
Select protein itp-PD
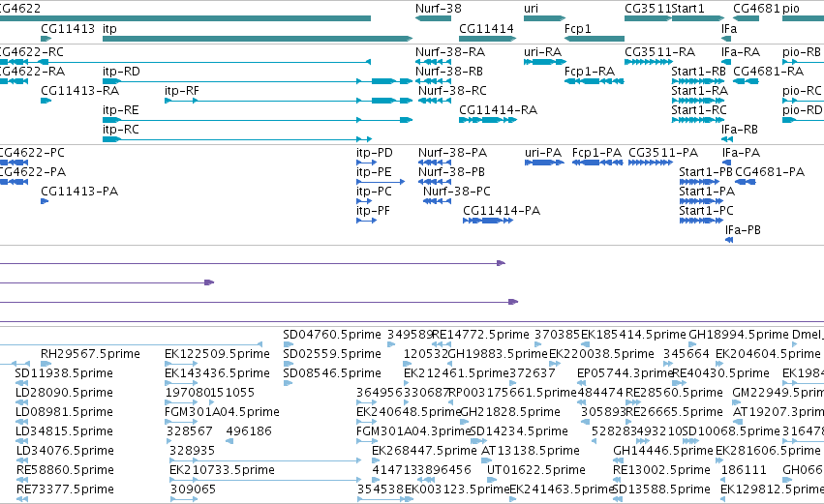point(374,153)
